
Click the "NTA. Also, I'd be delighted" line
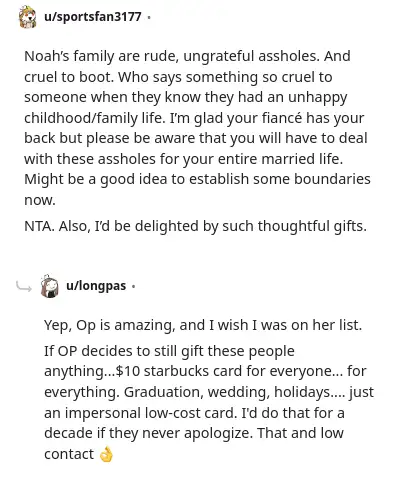point(195,226)
